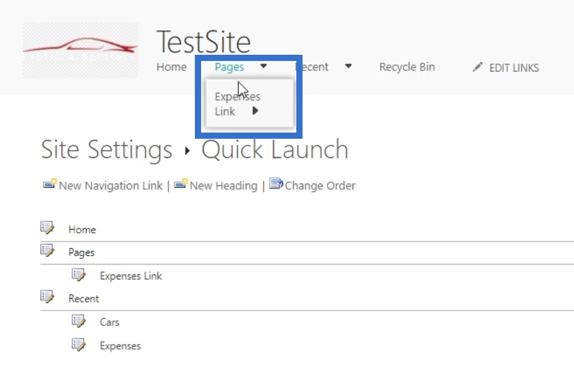Select Expenses Link in the Pages flyout menu
The image size is (574, 392).
click(237, 103)
